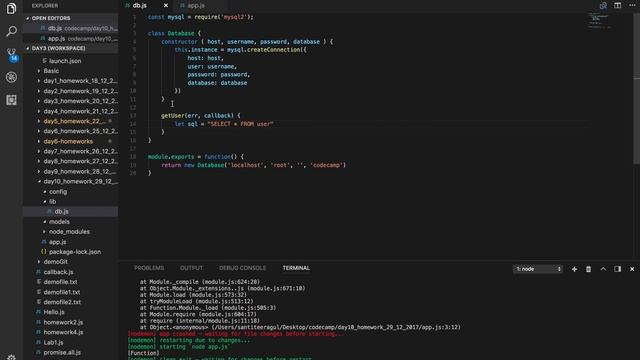Open the DEBUG CONSOLE panel tab

[242, 268]
